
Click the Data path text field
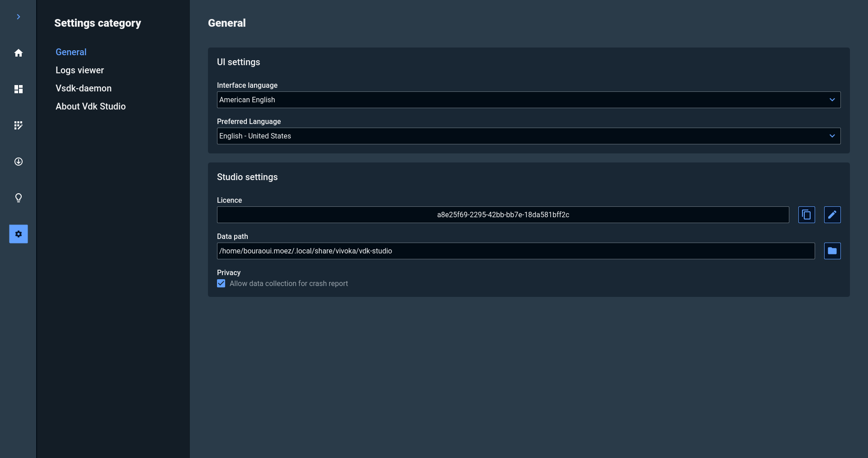coord(515,251)
